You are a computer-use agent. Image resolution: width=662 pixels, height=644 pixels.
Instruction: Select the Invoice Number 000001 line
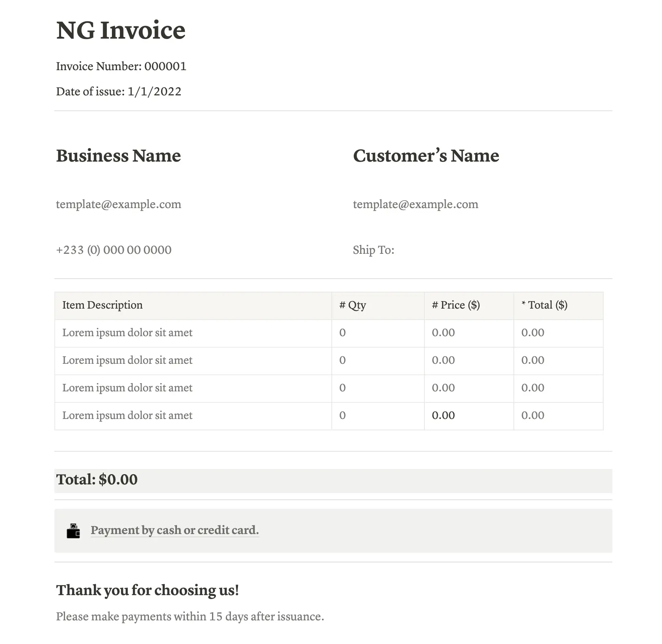pyautogui.click(x=121, y=66)
